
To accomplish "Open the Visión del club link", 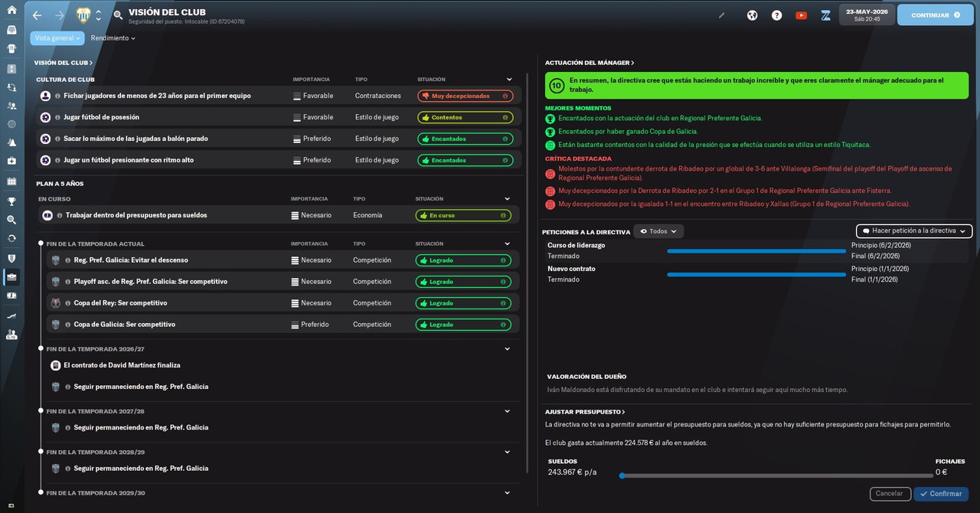I will (x=64, y=63).
